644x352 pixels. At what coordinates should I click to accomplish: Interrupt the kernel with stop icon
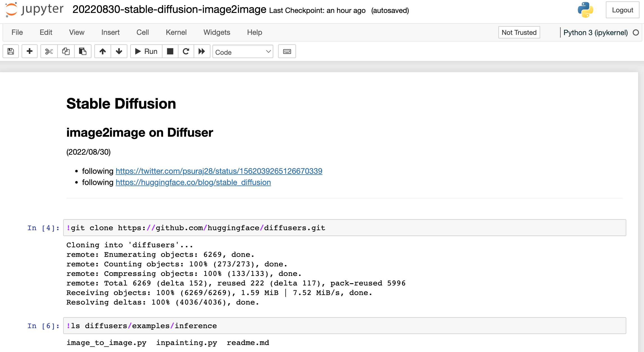pyautogui.click(x=170, y=51)
